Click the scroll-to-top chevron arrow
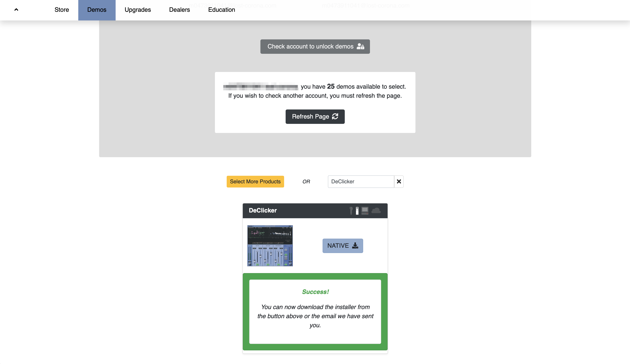The width and height of the screenshot is (630, 364). pyautogui.click(x=16, y=9)
